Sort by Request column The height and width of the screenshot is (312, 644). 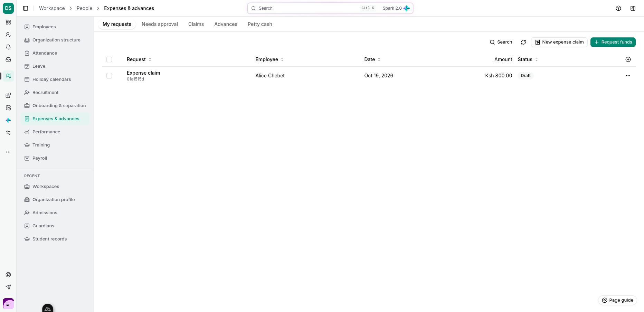(x=139, y=59)
